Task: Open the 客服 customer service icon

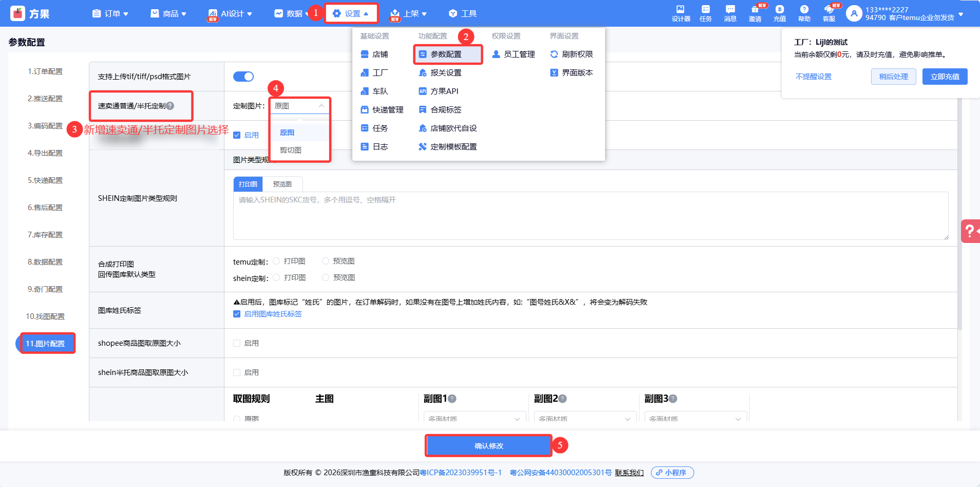Action: click(x=828, y=13)
